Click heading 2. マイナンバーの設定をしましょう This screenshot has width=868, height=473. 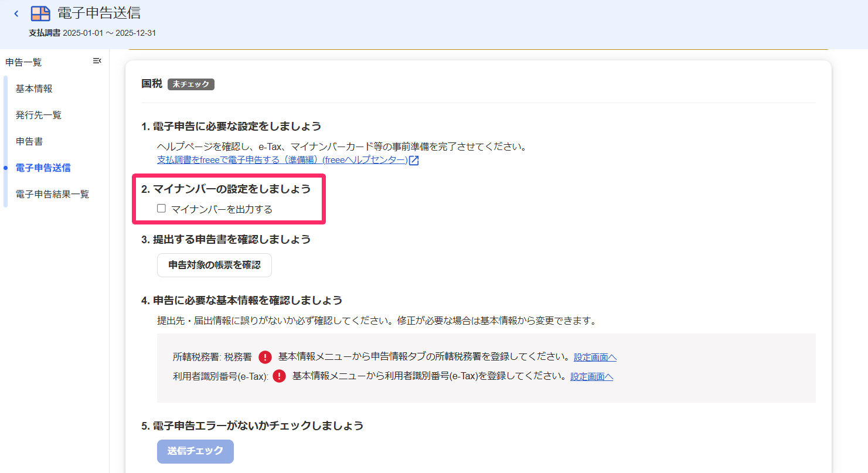point(226,189)
